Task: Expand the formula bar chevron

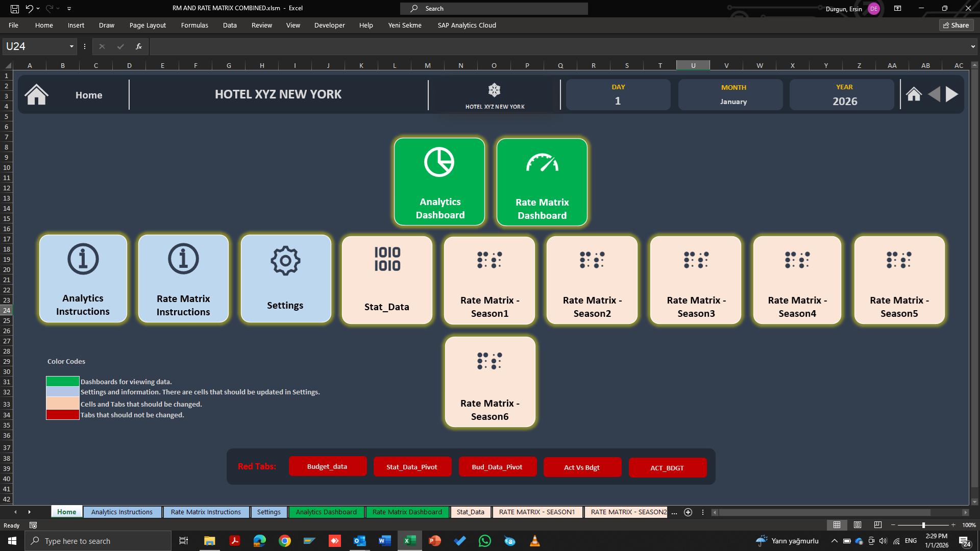Action: point(973,46)
